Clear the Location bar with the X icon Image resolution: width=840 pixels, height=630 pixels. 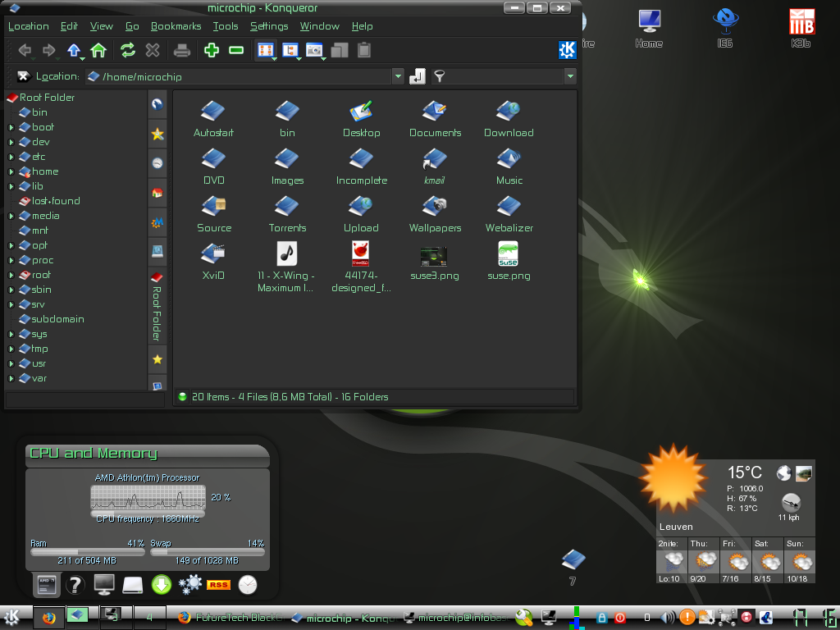(23, 76)
